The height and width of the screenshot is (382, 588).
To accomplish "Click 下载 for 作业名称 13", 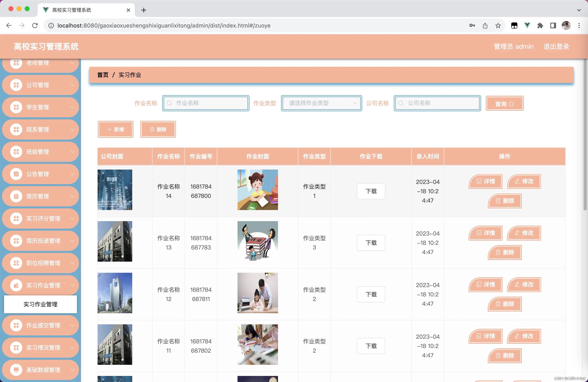I will [x=371, y=243].
